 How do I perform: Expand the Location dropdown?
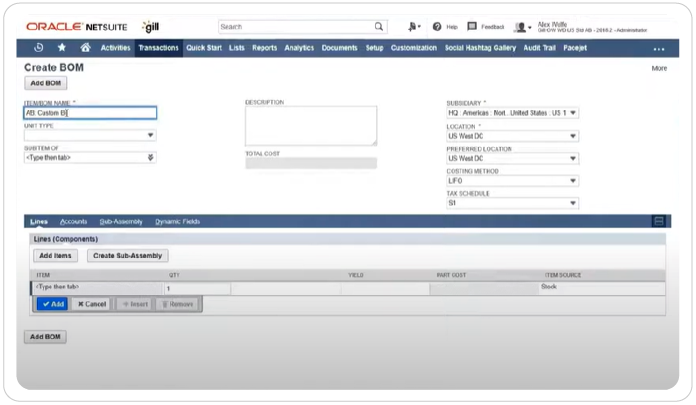(x=573, y=136)
